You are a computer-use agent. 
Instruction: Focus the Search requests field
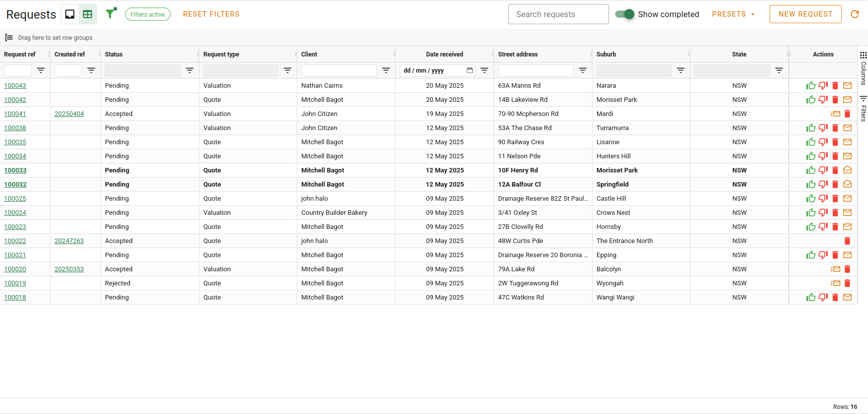coord(558,14)
